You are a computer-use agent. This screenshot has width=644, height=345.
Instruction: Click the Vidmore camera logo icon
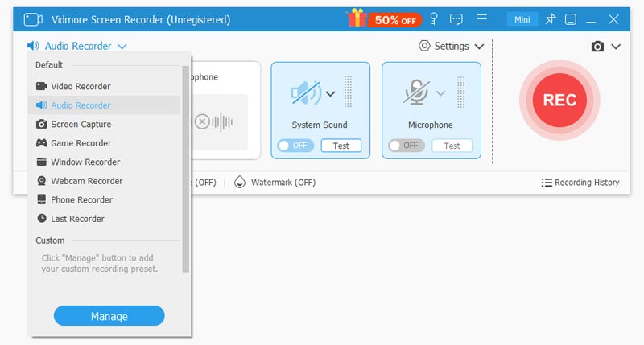33,19
